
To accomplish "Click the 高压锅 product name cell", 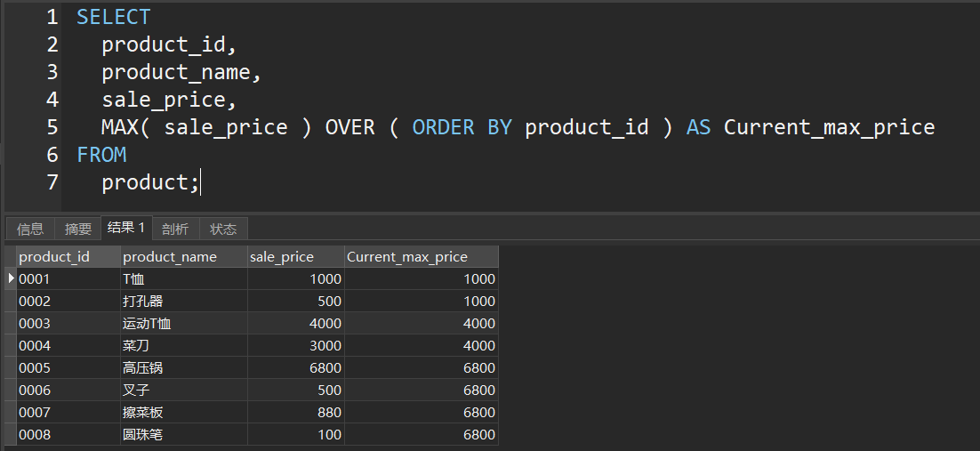I will (x=143, y=368).
